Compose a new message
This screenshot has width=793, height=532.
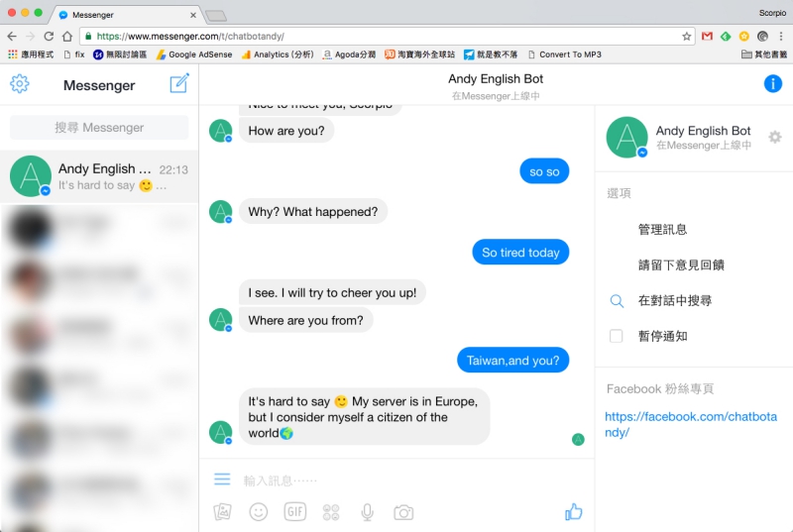[x=179, y=83]
